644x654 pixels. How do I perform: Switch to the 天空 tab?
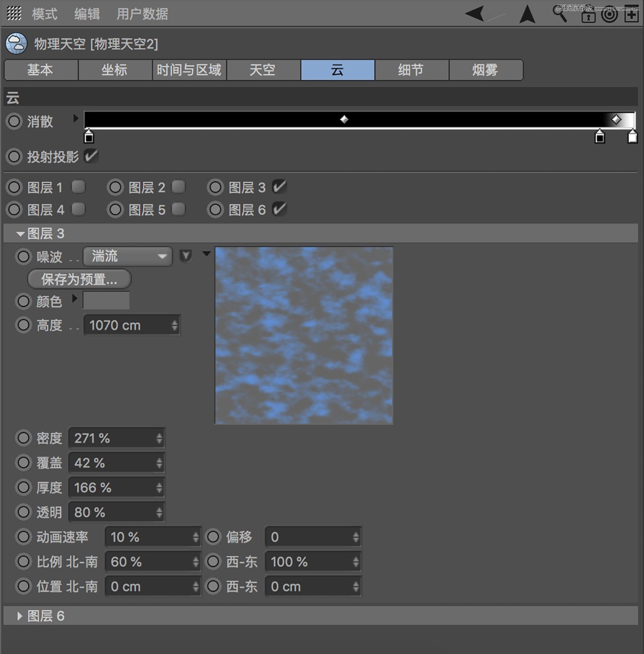coord(263,70)
